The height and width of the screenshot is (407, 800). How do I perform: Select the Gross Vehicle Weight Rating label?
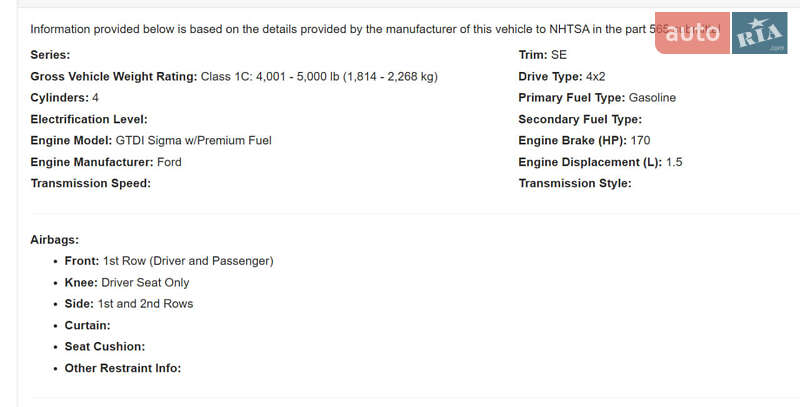coord(114,77)
